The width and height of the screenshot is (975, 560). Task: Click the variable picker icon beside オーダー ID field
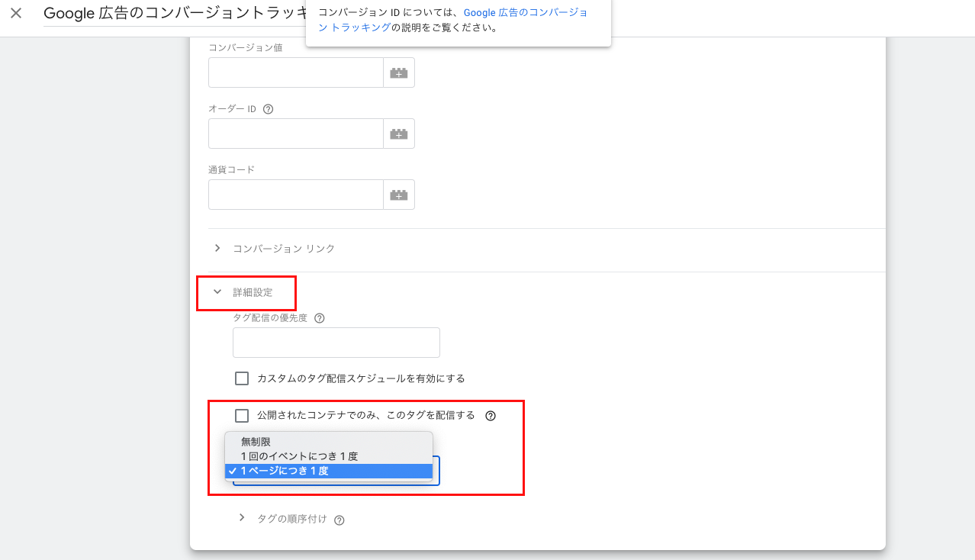pyautogui.click(x=399, y=134)
